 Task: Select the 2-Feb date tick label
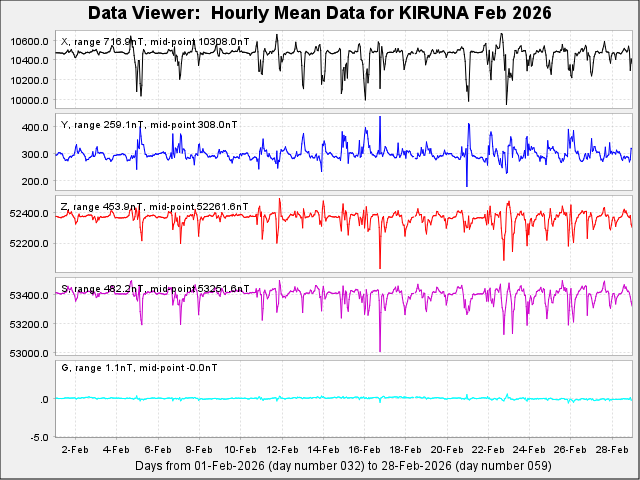[x=76, y=451]
